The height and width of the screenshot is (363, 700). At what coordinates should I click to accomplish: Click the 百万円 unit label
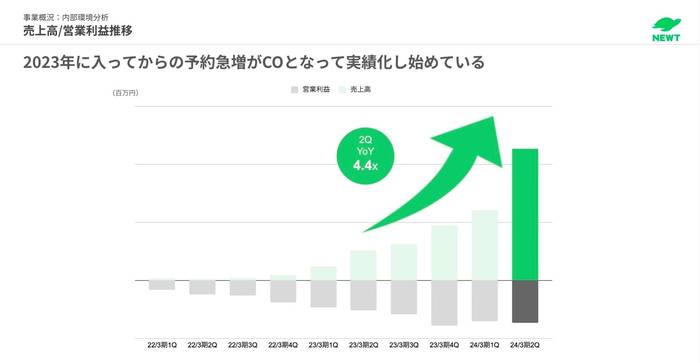coord(125,93)
